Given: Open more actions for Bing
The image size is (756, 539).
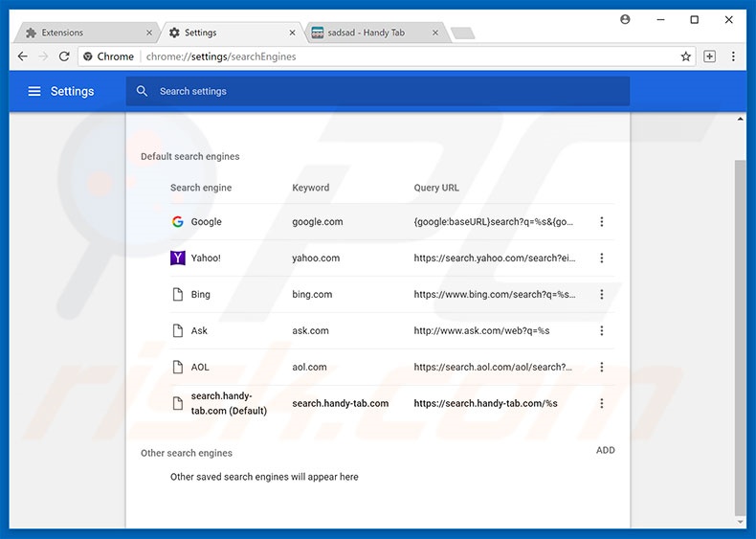Looking at the screenshot, I should (602, 294).
